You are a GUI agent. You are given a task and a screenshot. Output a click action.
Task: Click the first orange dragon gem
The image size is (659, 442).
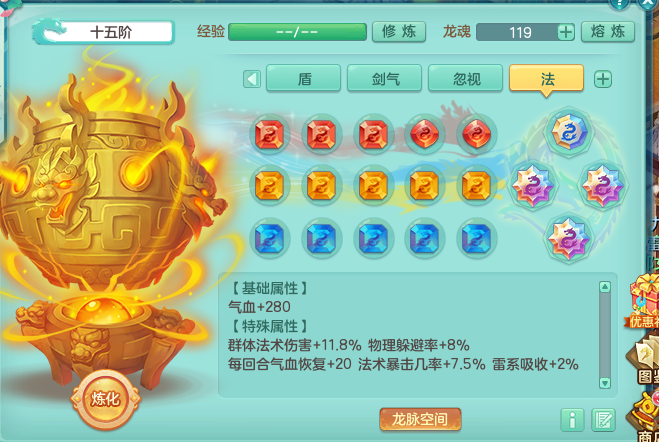269,186
